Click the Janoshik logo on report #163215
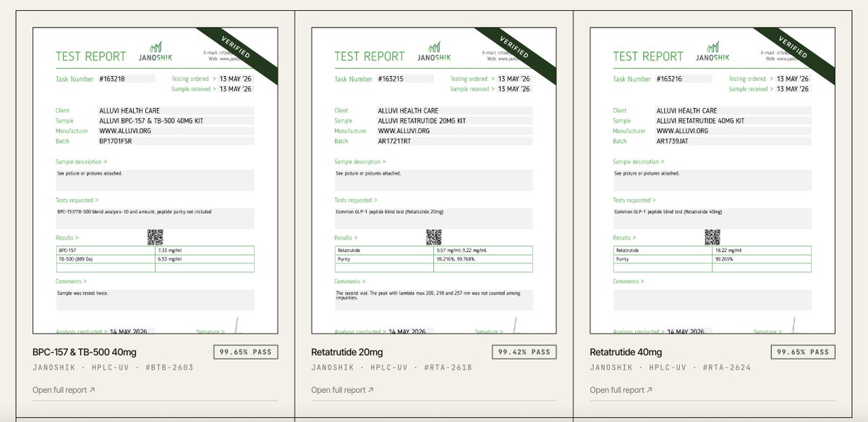This screenshot has width=868, height=422. point(434,52)
